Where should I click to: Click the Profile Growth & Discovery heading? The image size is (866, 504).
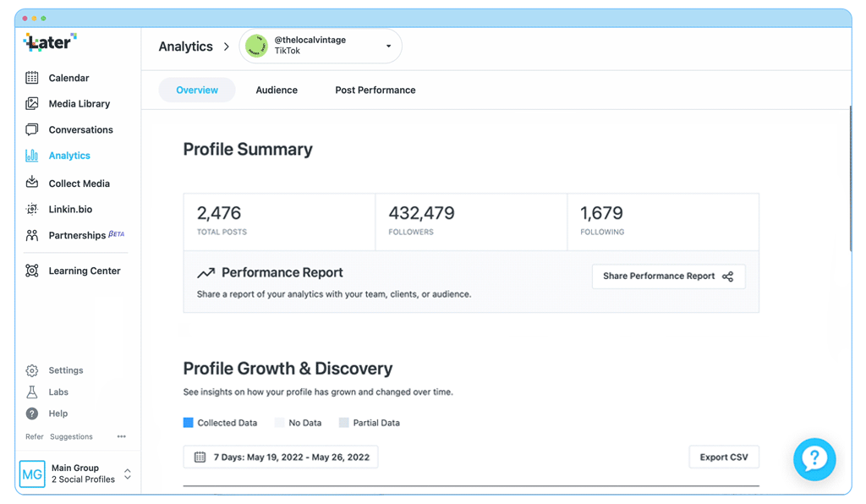tap(288, 368)
